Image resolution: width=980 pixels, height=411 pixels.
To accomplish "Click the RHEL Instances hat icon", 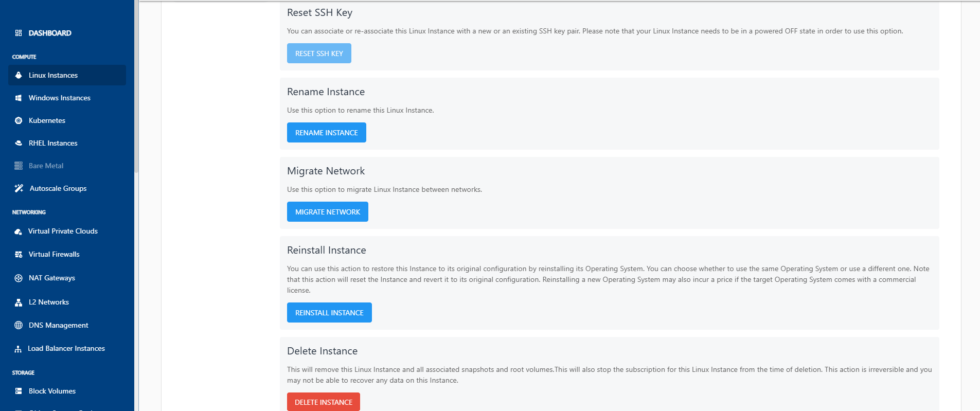I will coord(19,143).
